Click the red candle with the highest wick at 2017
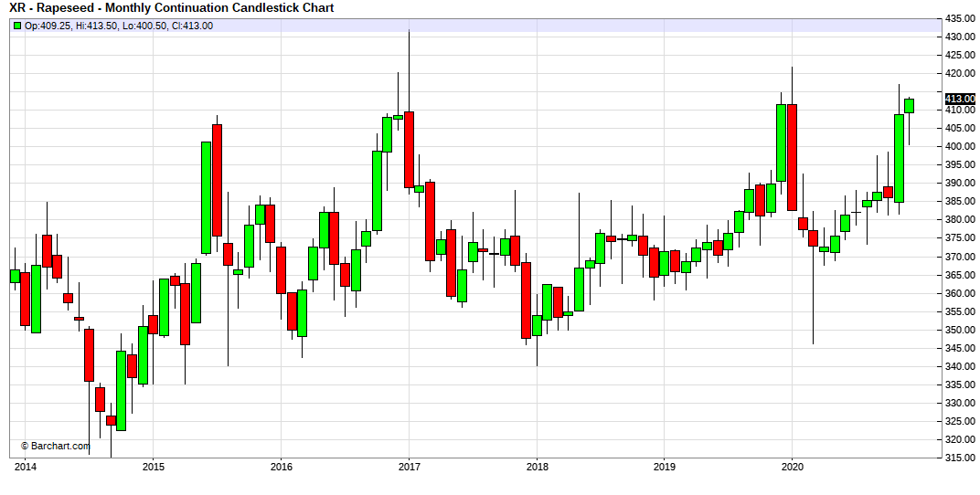 click(x=409, y=150)
